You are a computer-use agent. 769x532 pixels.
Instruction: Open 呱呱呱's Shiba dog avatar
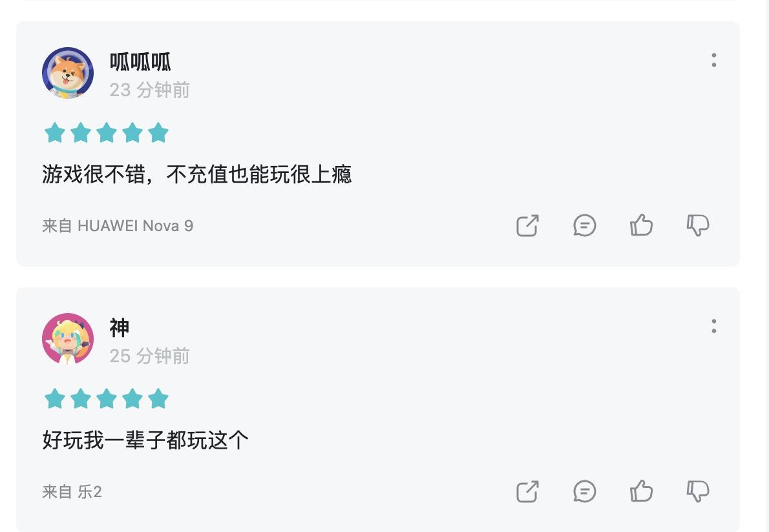click(x=68, y=73)
